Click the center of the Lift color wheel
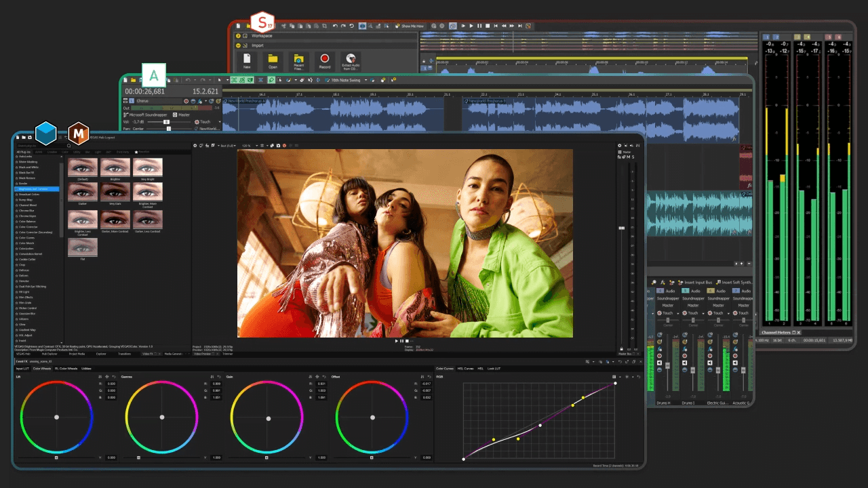This screenshot has height=488, width=868. point(56,418)
